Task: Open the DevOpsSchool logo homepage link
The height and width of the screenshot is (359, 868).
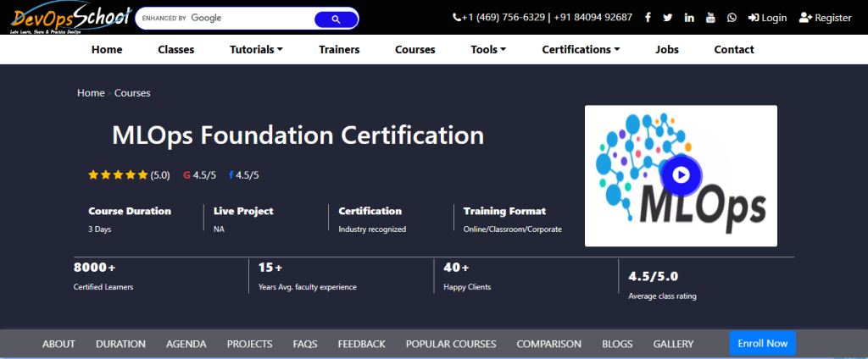Action: pos(72,19)
